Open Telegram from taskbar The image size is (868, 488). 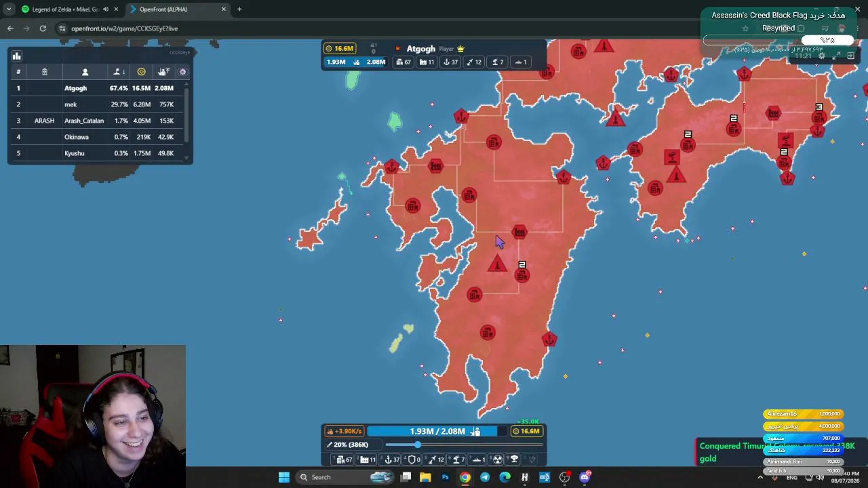tap(485, 477)
